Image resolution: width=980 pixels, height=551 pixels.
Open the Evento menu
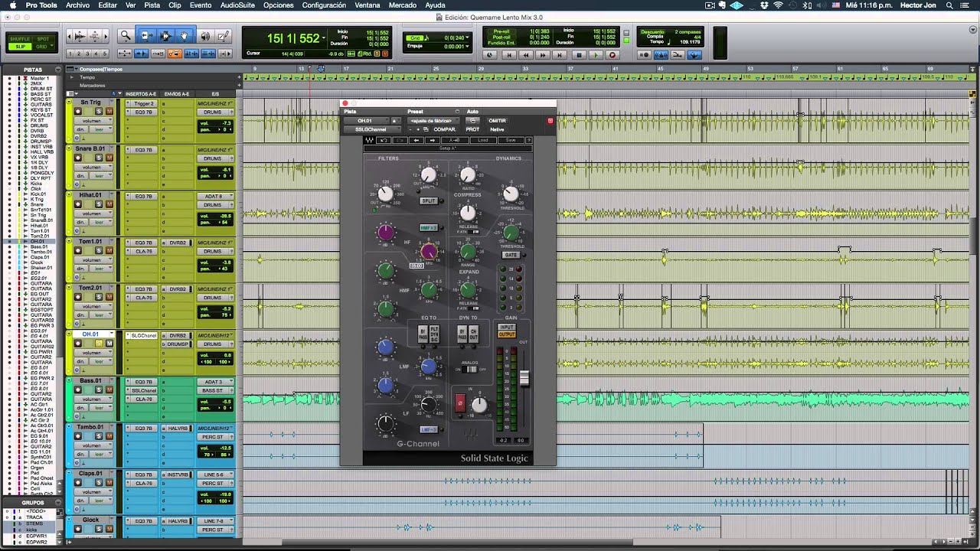(201, 5)
